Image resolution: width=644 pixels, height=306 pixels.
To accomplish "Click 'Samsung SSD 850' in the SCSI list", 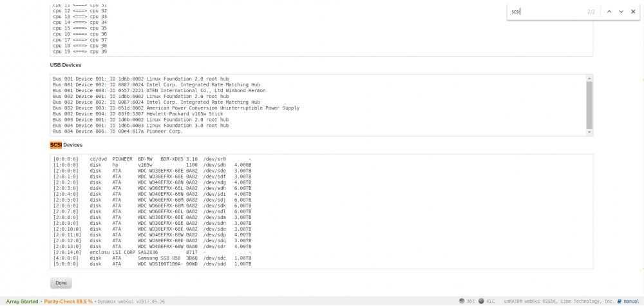I will coord(160,258).
